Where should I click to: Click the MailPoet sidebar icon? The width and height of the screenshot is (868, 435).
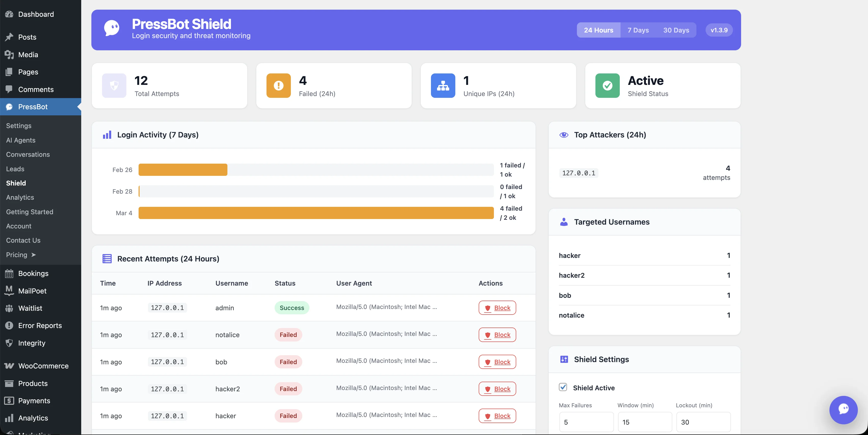pyautogui.click(x=9, y=291)
